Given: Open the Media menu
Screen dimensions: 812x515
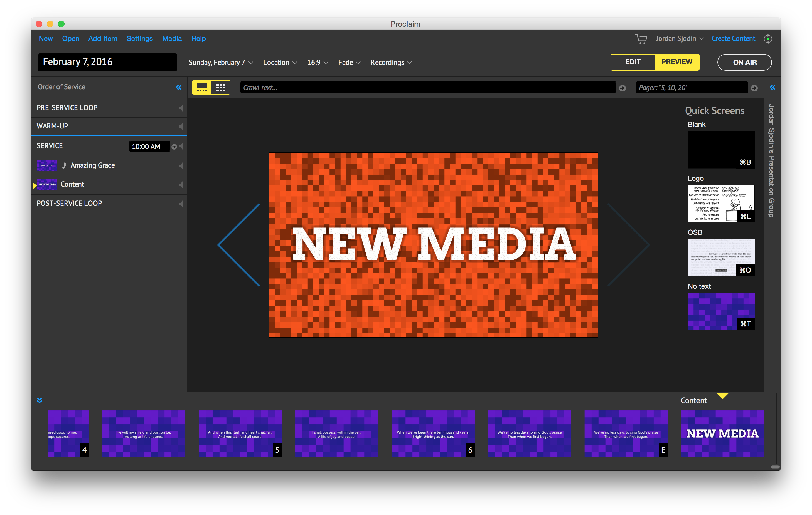Looking at the screenshot, I should [172, 39].
